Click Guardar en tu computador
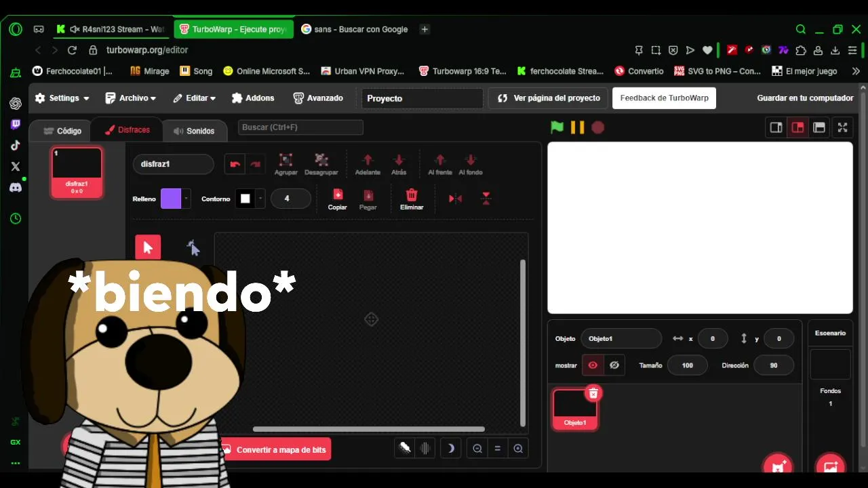This screenshot has width=868, height=488. pyautogui.click(x=805, y=98)
